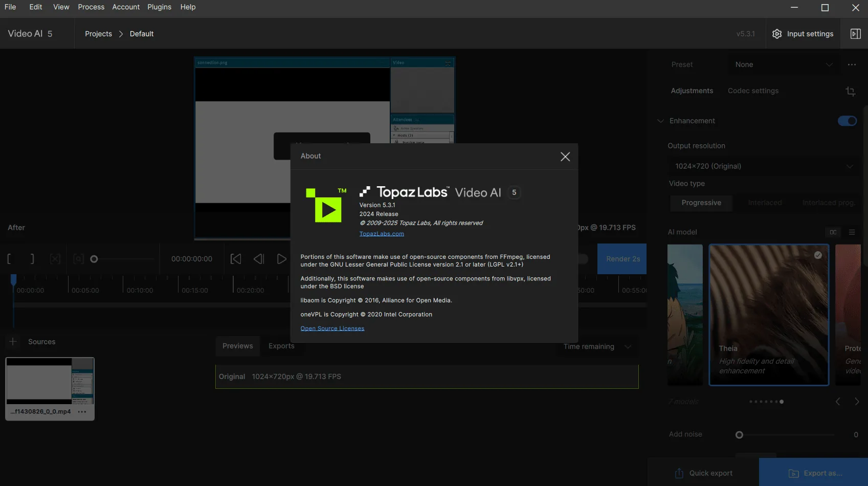Click the v5.3.1 version label
Viewport: 868px width, 486px height.
(x=746, y=34)
